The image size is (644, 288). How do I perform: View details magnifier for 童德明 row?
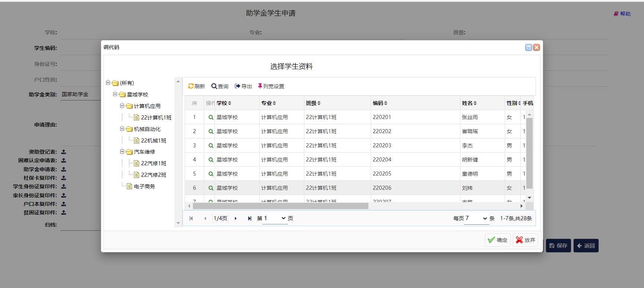click(211, 174)
